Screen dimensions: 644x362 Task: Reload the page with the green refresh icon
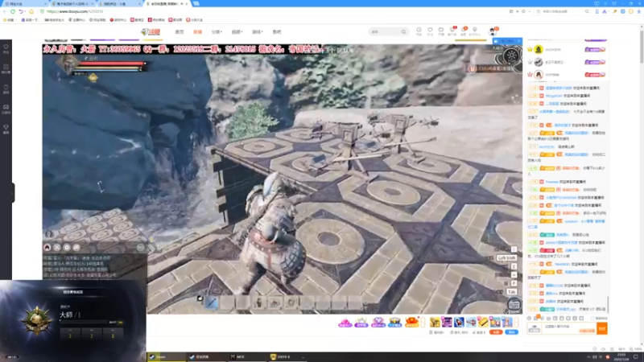click(13, 11)
